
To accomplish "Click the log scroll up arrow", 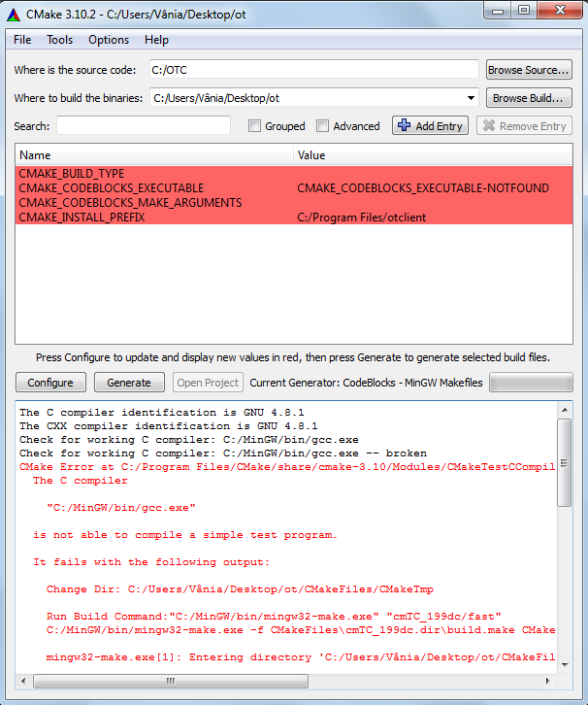I will [x=565, y=410].
